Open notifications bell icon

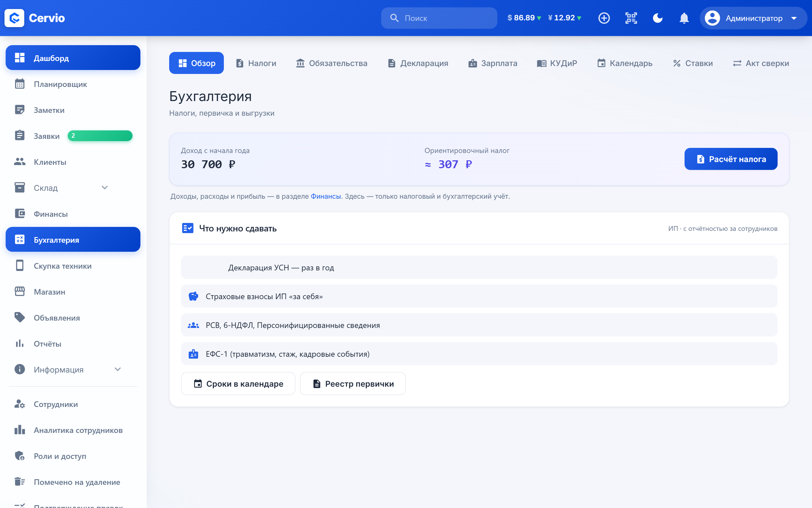click(684, 18)
